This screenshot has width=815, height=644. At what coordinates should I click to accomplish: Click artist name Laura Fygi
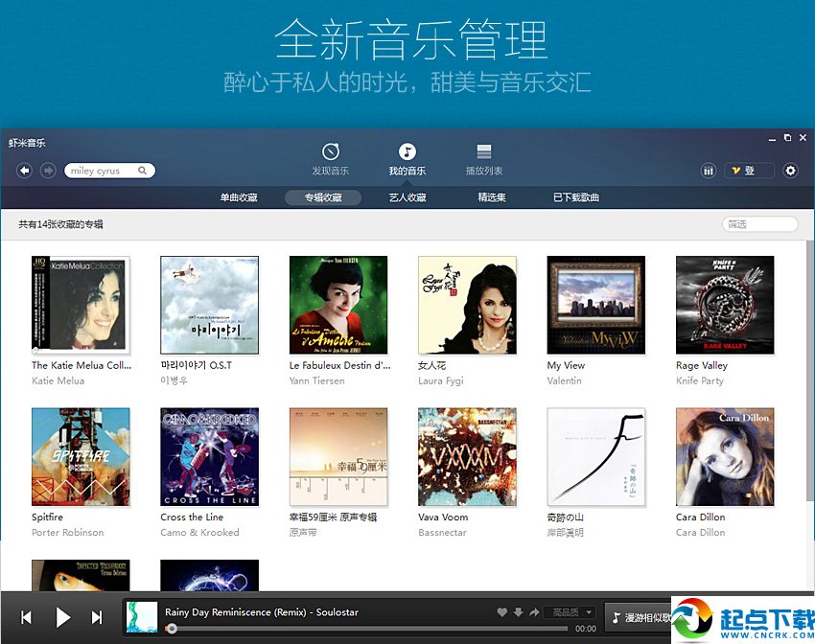tap(441, 380)
